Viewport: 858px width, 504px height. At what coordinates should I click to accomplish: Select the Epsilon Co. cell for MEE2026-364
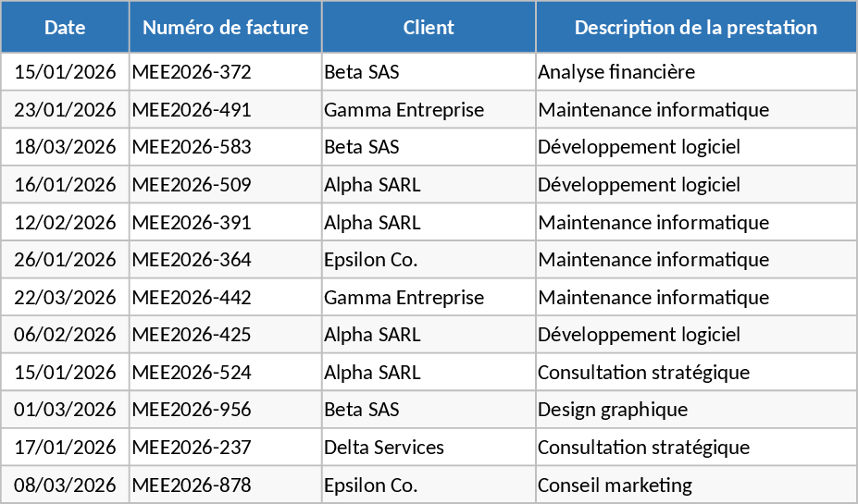[371, 260]
